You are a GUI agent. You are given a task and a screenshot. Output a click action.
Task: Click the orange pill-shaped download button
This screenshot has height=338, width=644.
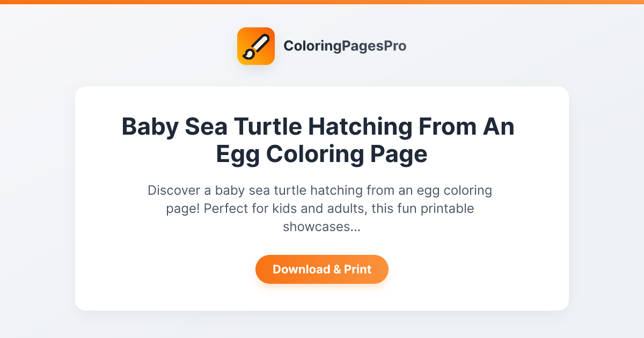322,269
